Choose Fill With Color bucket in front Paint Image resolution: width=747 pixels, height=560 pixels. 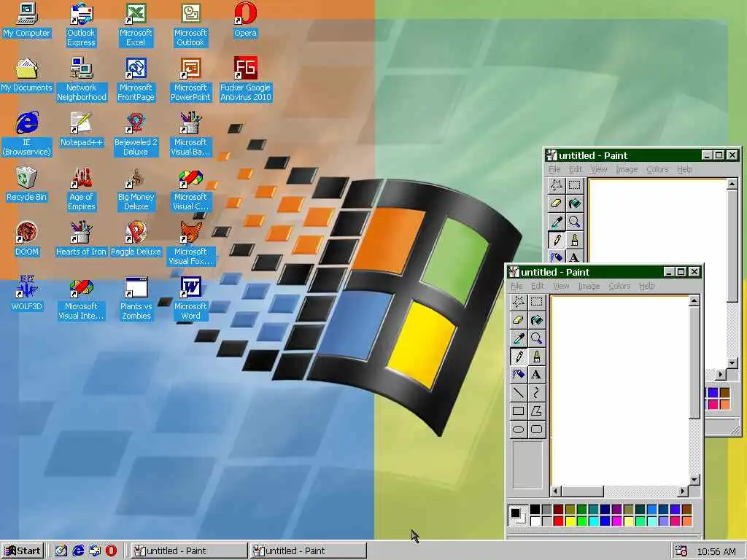(x=536, y=320)
